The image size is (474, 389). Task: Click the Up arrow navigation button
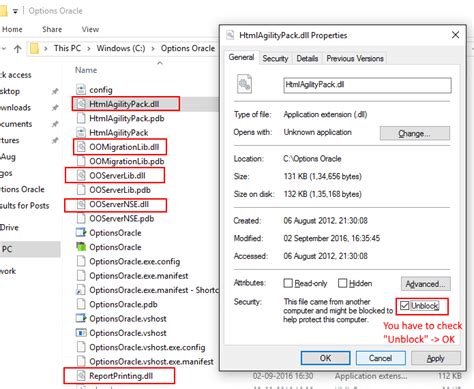(x=18, y=49)
